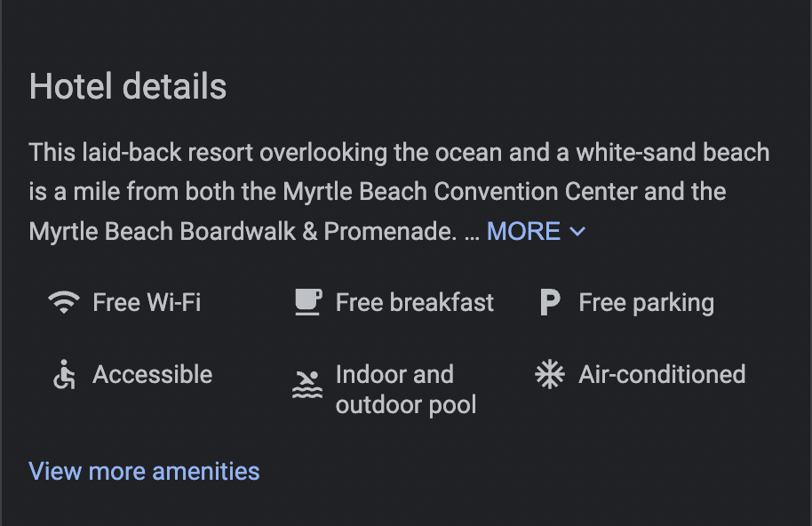The image size is (812, 526).
Task: Select the Free breakfast amenity label
Action: pos(414,303)
